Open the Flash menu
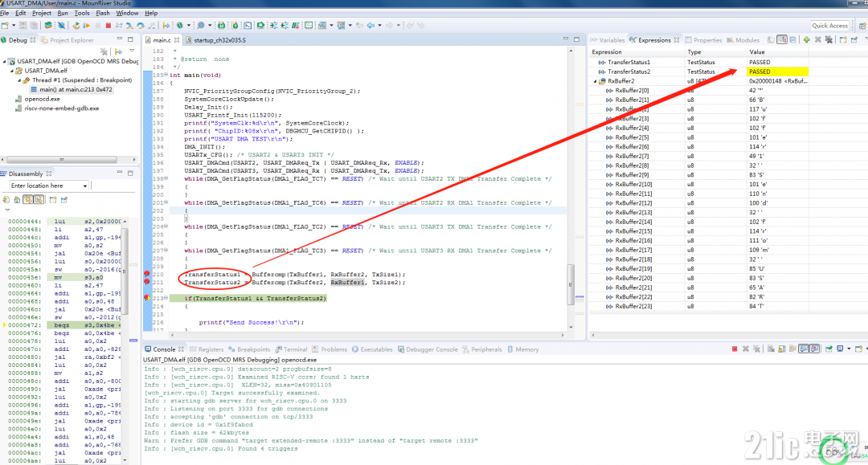This screenshot has height=465, width=868. tap(103, 13)
